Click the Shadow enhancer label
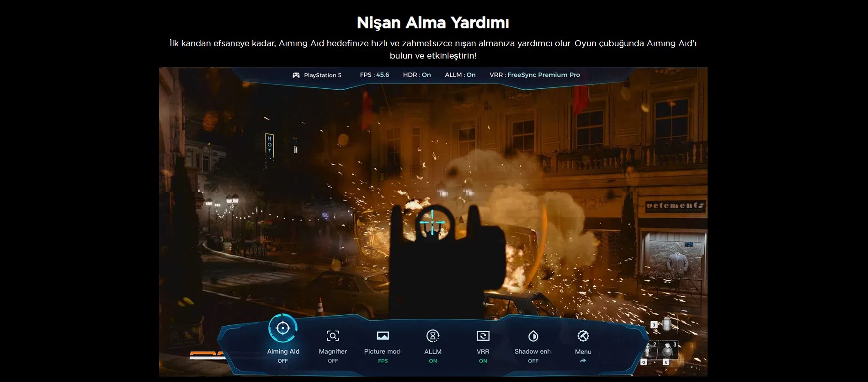 [x=533, y=351]
